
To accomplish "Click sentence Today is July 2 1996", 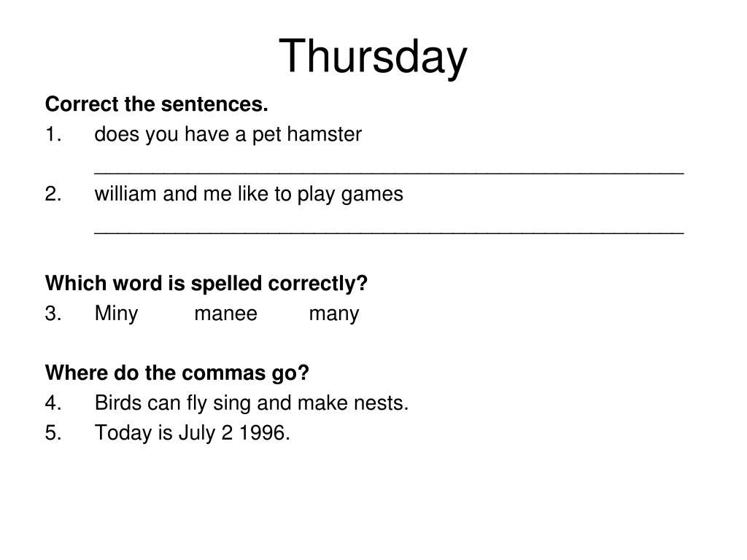I will pos(193,433).
